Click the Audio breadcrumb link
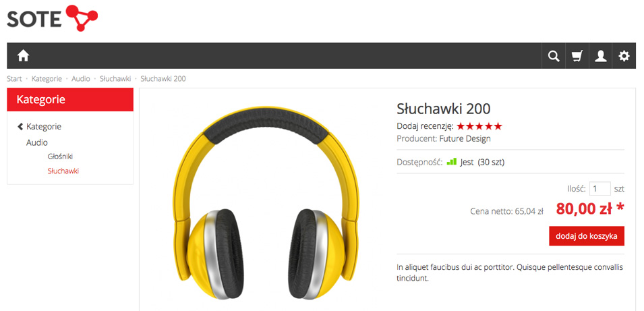 coord(80,78)
